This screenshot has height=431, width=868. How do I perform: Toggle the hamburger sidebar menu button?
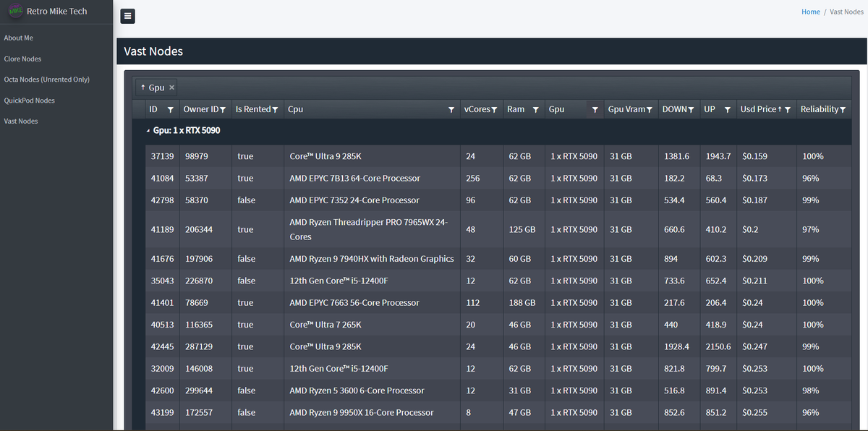(x=128, y=16)
